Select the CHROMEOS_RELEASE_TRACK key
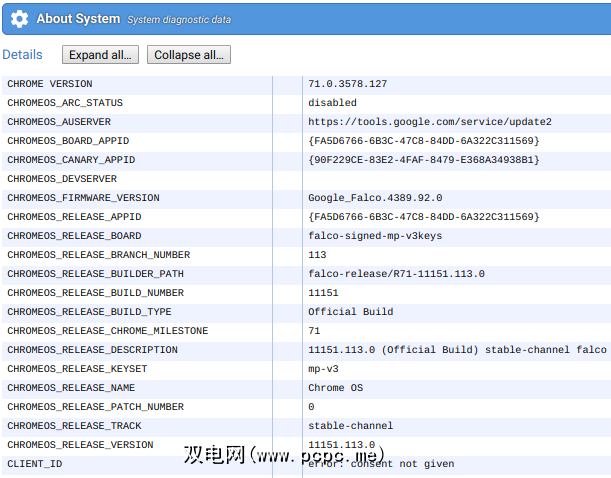Image resolution: width=611 pixels, height=478 pixels. [x=74, y=426]
